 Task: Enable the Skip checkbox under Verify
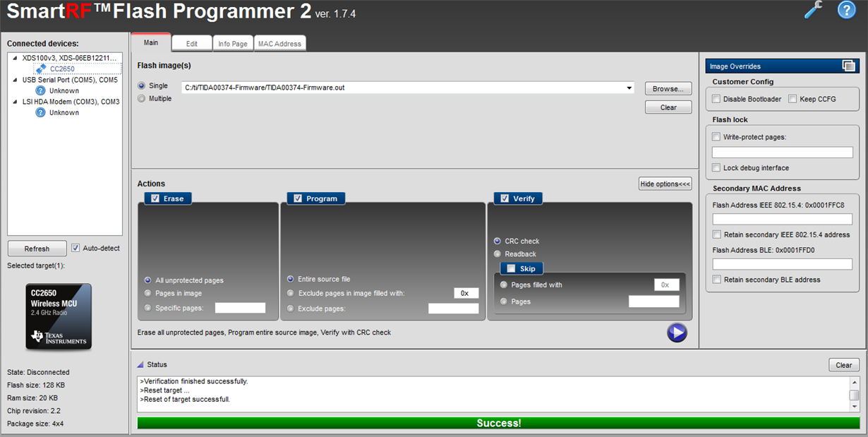coord(511,268)
